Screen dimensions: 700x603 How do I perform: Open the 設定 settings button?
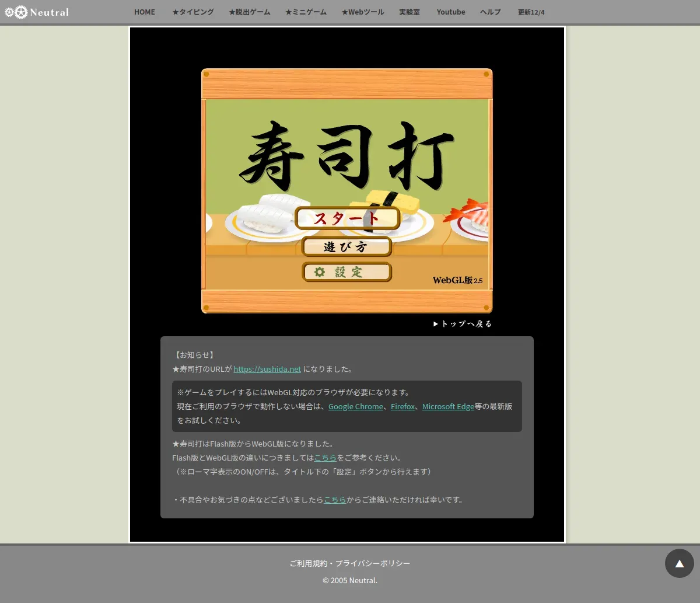pyautogui.click(x=346, y=272)
